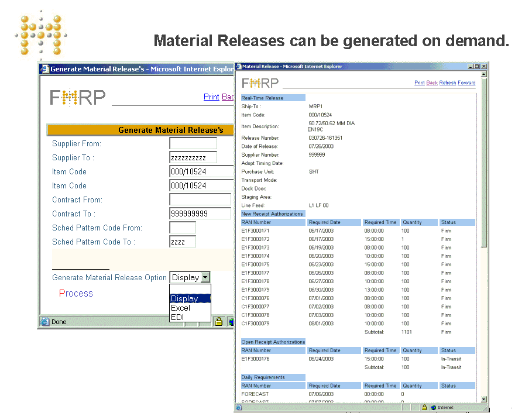
Task: Select Display in the option list
Action: click(x=190, y=298)
